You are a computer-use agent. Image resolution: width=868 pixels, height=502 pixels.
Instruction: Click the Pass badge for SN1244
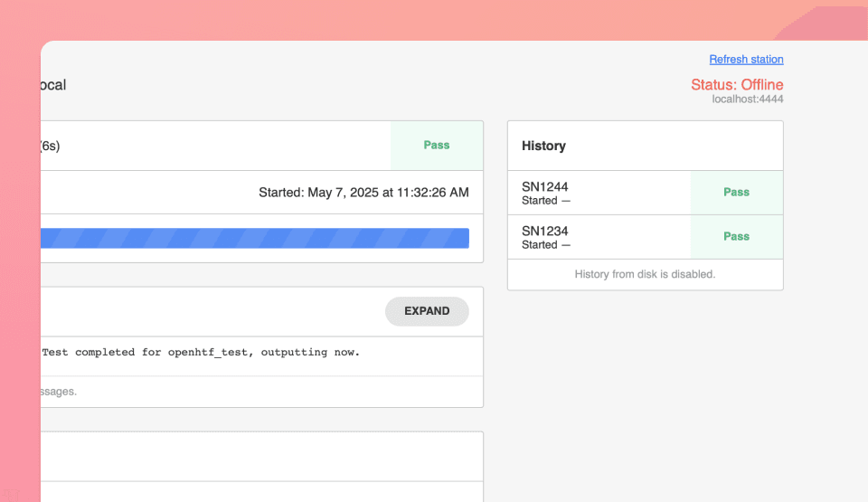(x=736, y=193)
